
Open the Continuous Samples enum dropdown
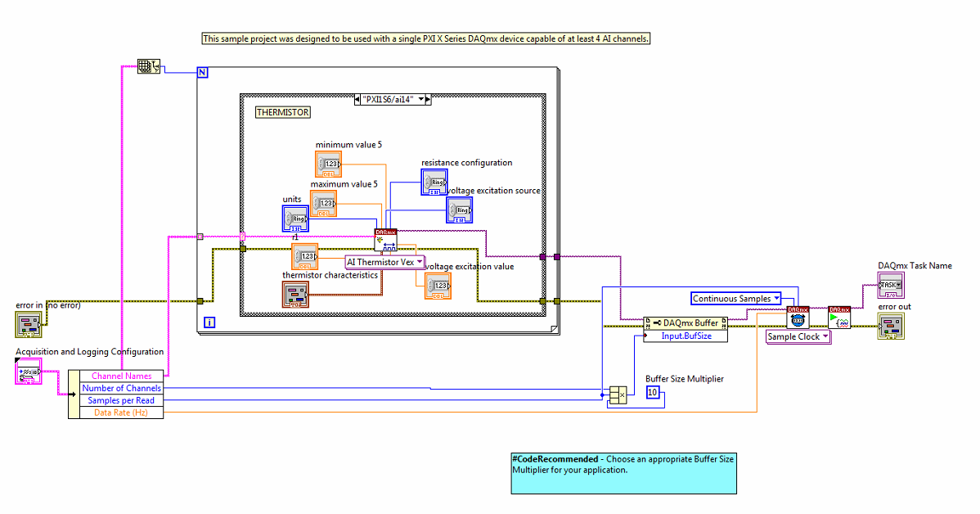click(x=736, y=299)
